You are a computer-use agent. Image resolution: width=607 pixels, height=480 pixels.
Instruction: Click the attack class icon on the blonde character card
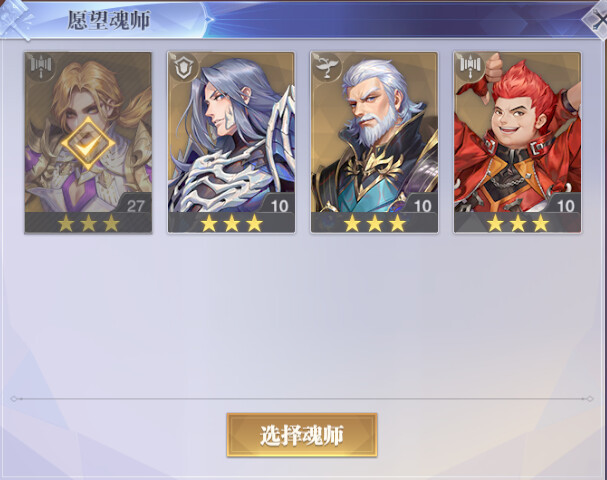point(41,67)
